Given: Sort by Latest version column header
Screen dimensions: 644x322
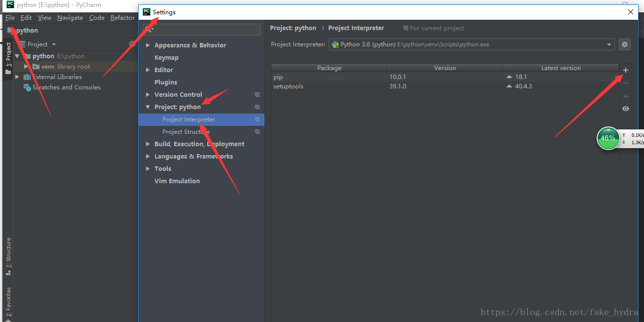Looking at the screenshot, I should 561,68.
